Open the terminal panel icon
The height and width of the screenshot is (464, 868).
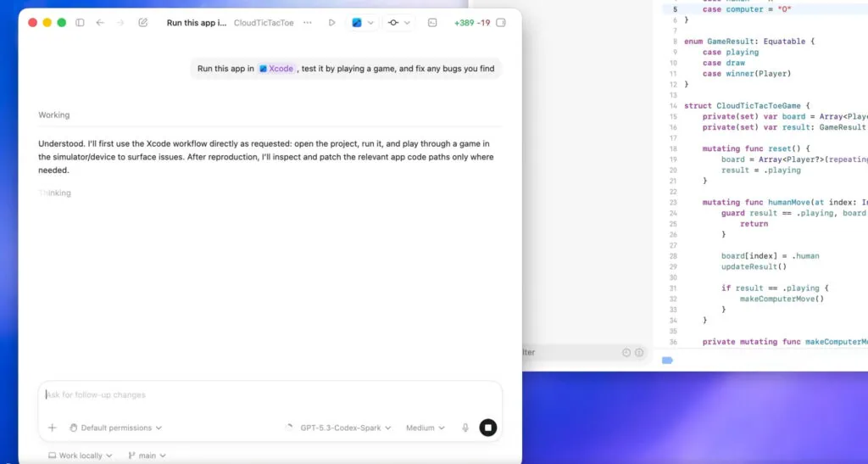click(x=432, y=23)
